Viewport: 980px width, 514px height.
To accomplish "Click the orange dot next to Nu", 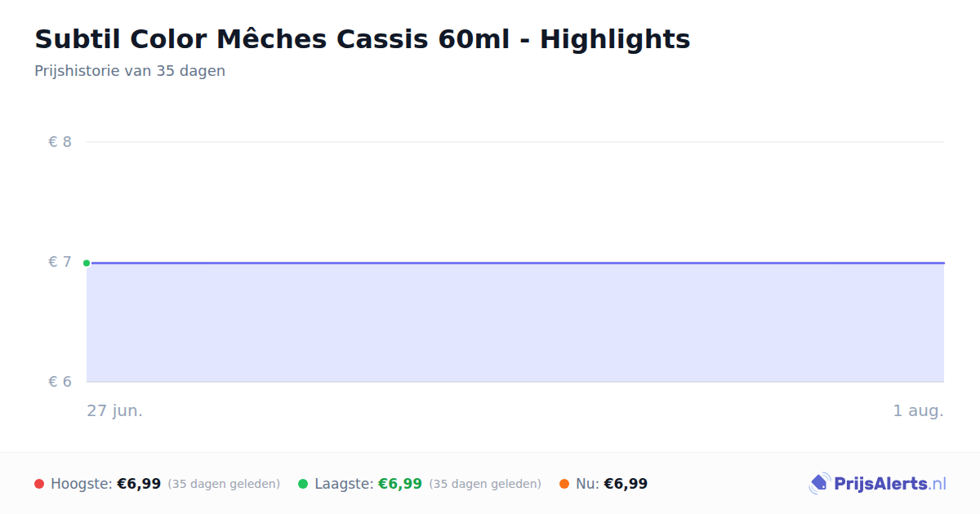I will 564,484.
